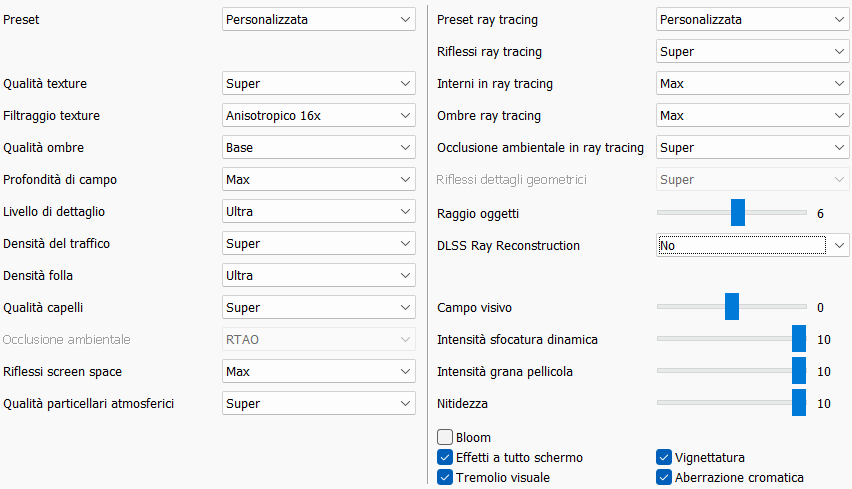Open the Qualità capelli dropdown
The image size is (852, 489).
coord(318,308)
